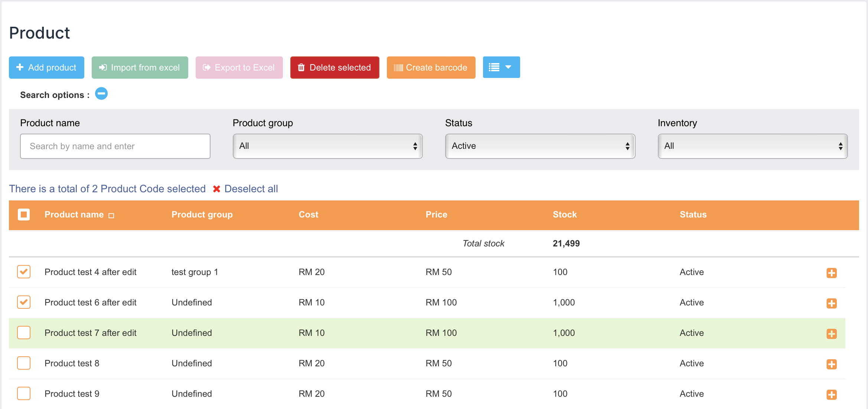Image resolution: width=868 pixels, height=409 pixels.
Task: Expand Product test 4 after edit row
Action: (831, 273)
